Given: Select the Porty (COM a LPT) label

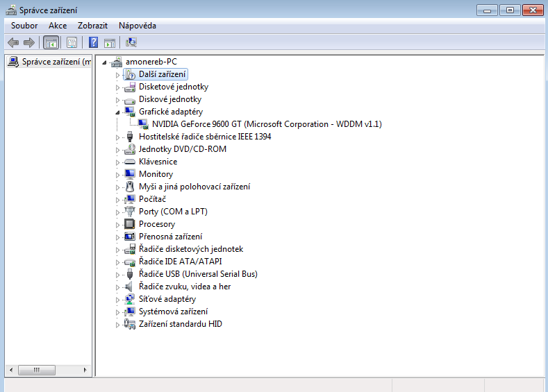Looking at the screenshot, I should tap(173, 212).
